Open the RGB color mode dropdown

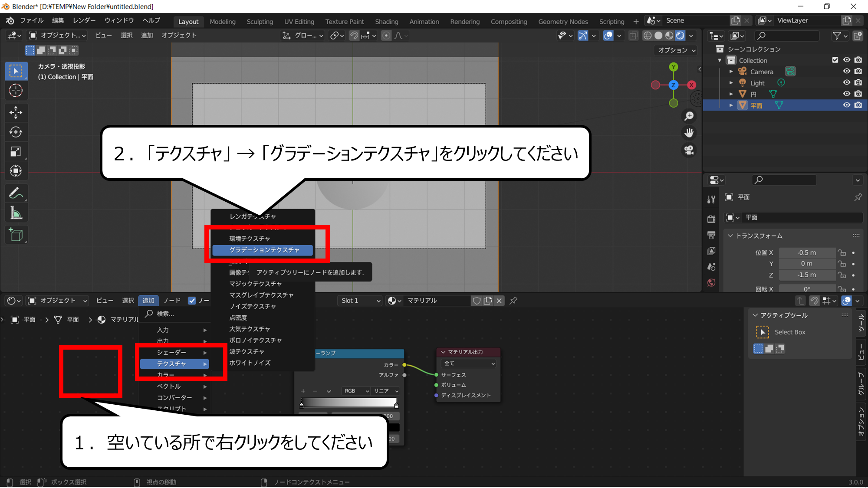tap(355, 391)
